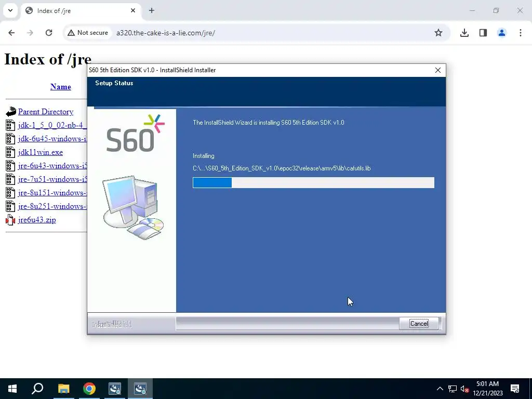The image size is (532, 399).
Task: Click binary icon beside jdk-6u45-windows
Action: (x=10, y=139)
